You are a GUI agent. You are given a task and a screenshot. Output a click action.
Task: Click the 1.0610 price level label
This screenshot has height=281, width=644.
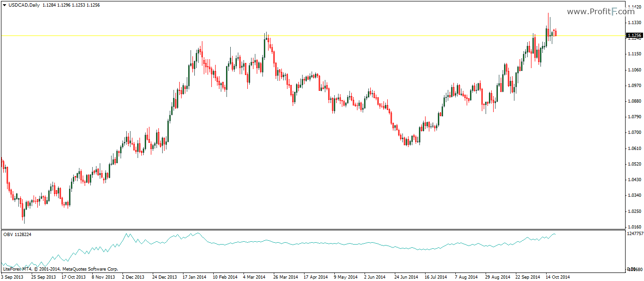pos(634,149)
